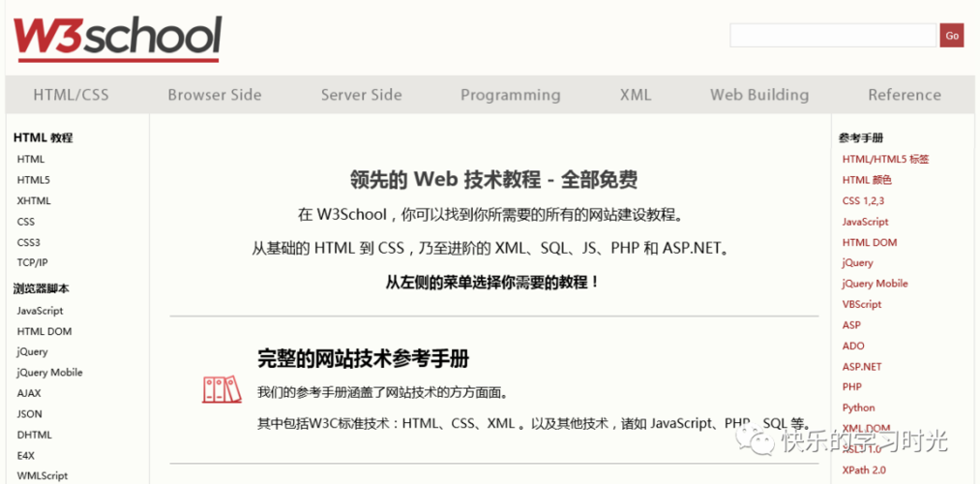Open jQuery reference in right sidebar

pyautogui.click(x=857, y=263)
